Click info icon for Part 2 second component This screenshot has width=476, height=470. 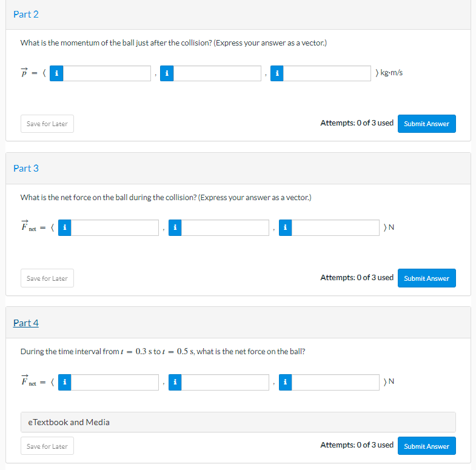[x=167, y=73]
